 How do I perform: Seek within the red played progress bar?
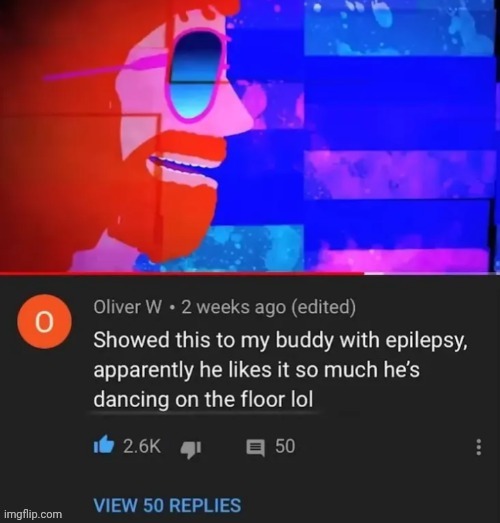(182, 274)
